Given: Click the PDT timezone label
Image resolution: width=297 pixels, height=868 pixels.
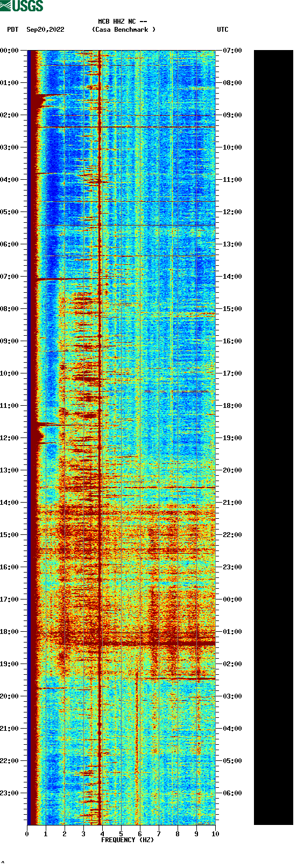Looking at the screenshot, I should click(x=13, y=30).
